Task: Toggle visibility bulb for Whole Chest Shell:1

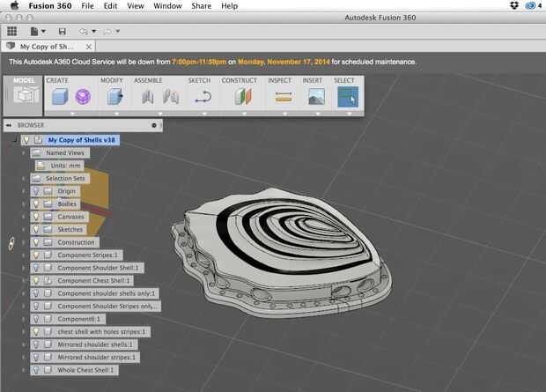Action: [36, 370]
